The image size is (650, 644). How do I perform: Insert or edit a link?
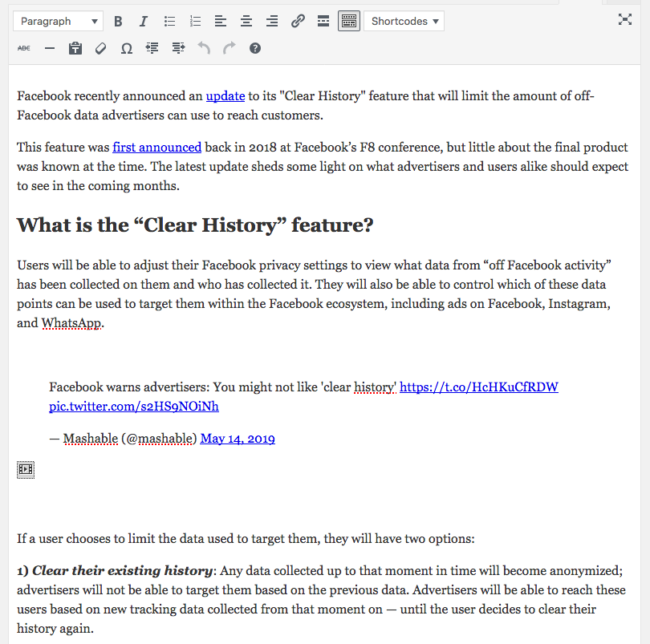[298, 21]
